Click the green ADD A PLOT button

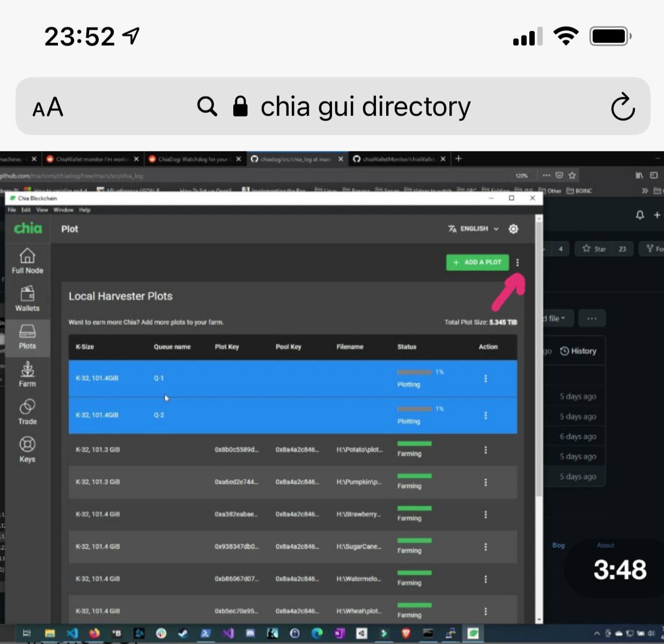coord(477,262)
